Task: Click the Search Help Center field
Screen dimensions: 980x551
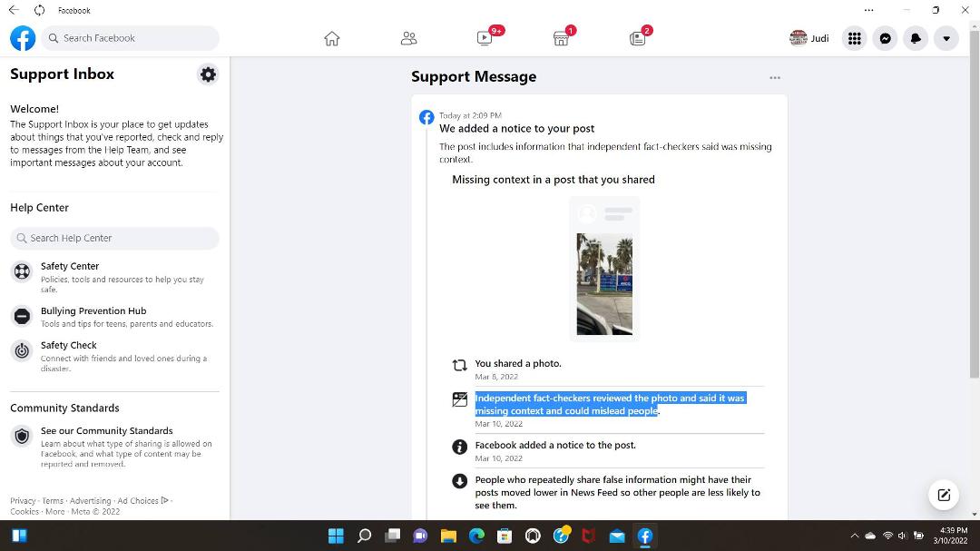Action: pyautogui.click(x=115, y=239)
